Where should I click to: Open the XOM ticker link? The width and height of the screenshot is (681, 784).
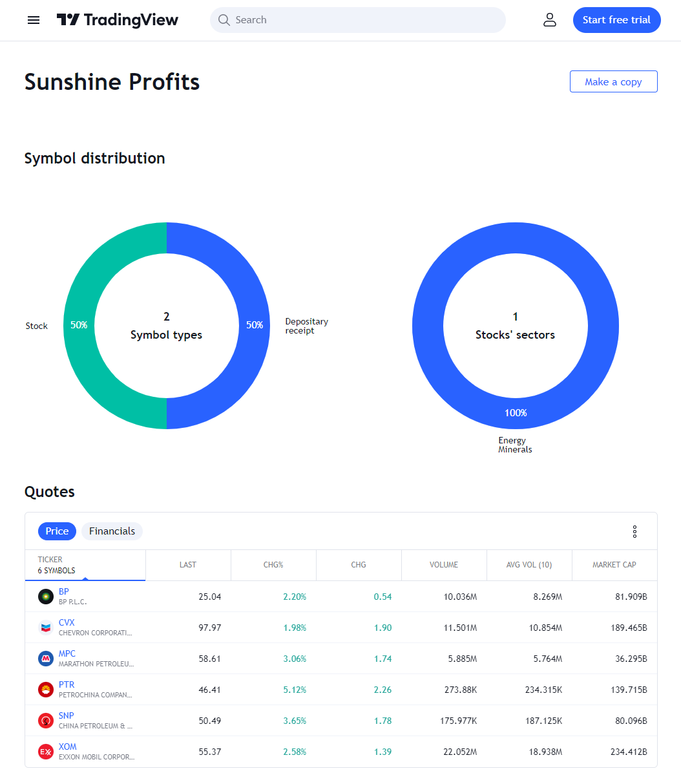(x=68, y=747)
